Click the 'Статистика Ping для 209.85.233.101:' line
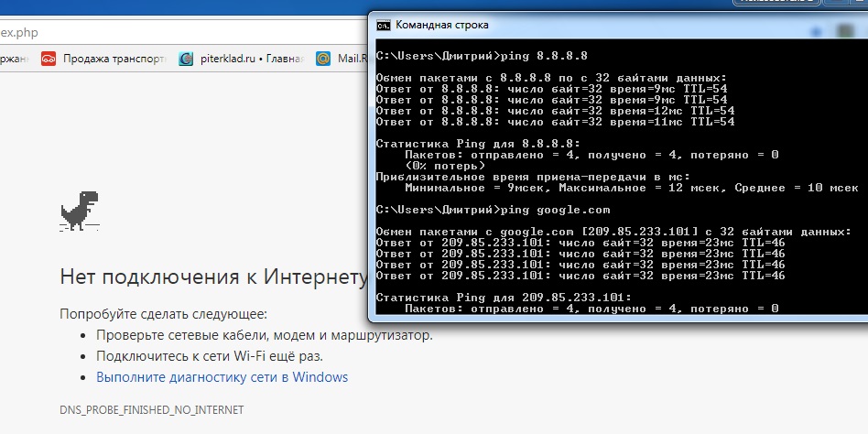This screenshot has height=434, width=868. pyautogui.click(x=504, y=298)
